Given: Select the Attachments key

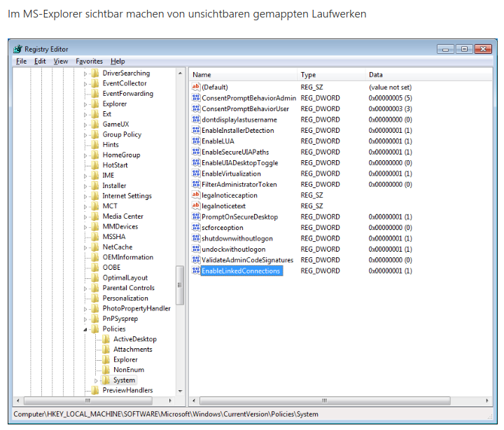Looking at the screenshot, I should coord(133,349).
